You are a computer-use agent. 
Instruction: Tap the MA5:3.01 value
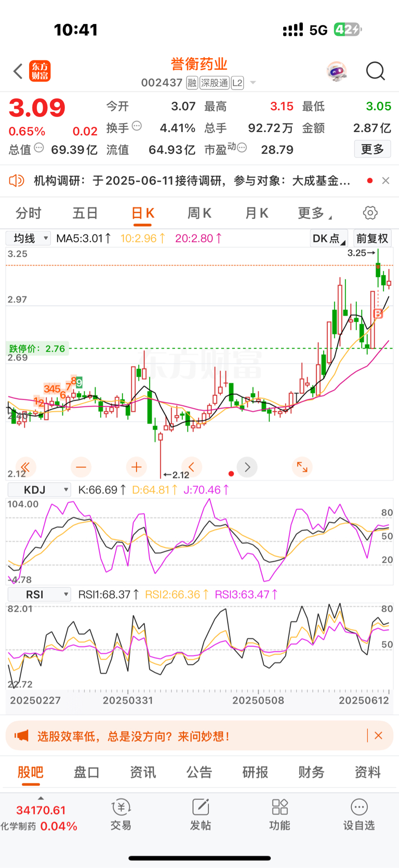(x=84, y=238)
